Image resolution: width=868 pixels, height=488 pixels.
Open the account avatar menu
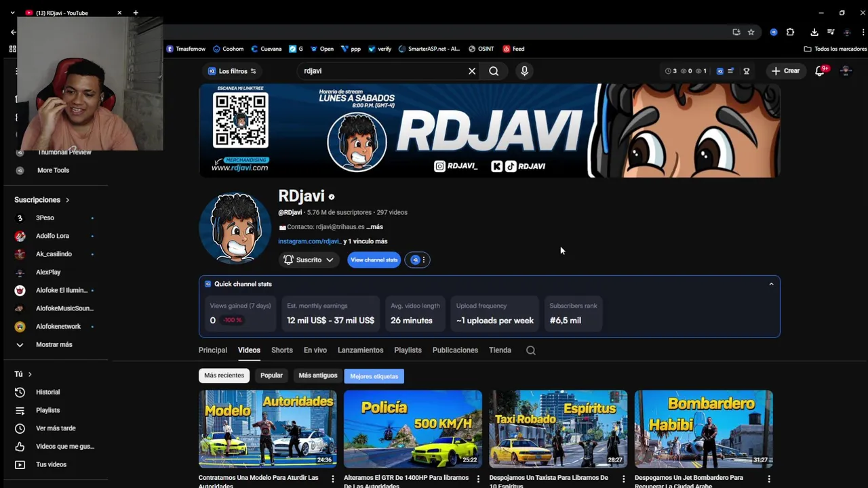tap(846, 70)
